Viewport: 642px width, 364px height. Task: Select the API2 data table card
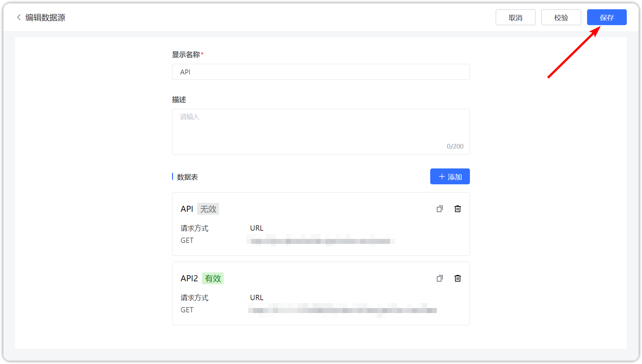coord(321,294)
